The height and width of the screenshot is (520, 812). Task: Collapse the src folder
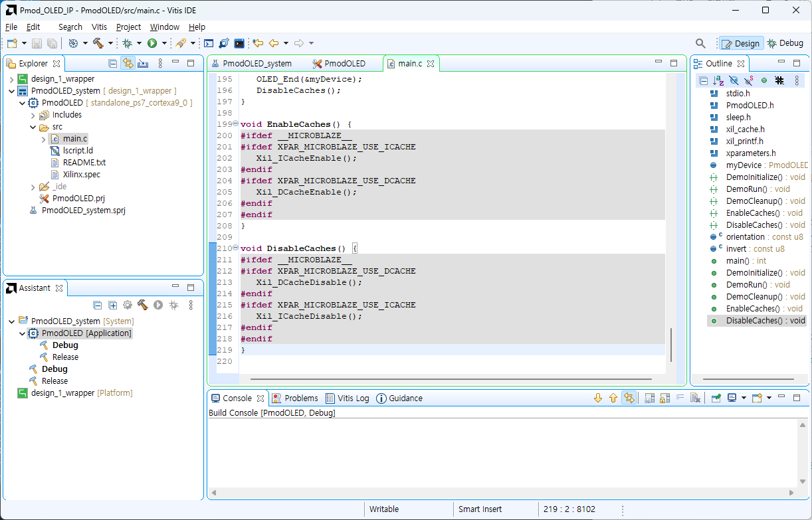(33, 127)
